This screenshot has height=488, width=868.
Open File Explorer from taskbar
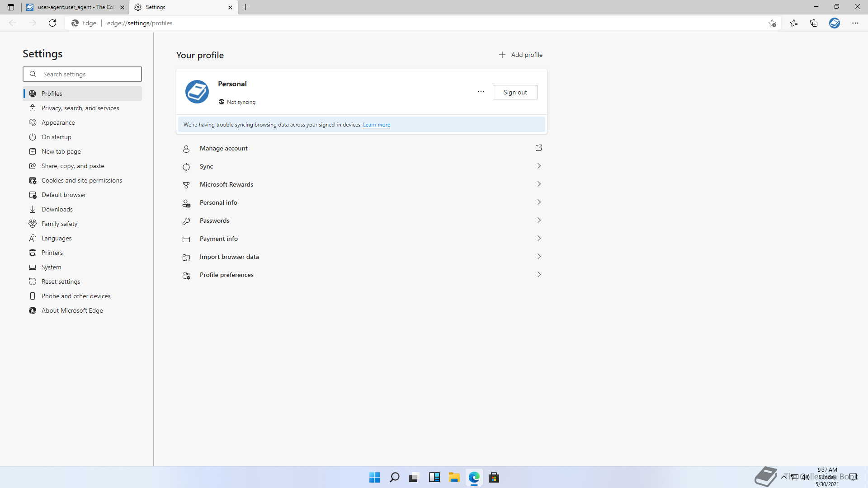click(454, 477)
